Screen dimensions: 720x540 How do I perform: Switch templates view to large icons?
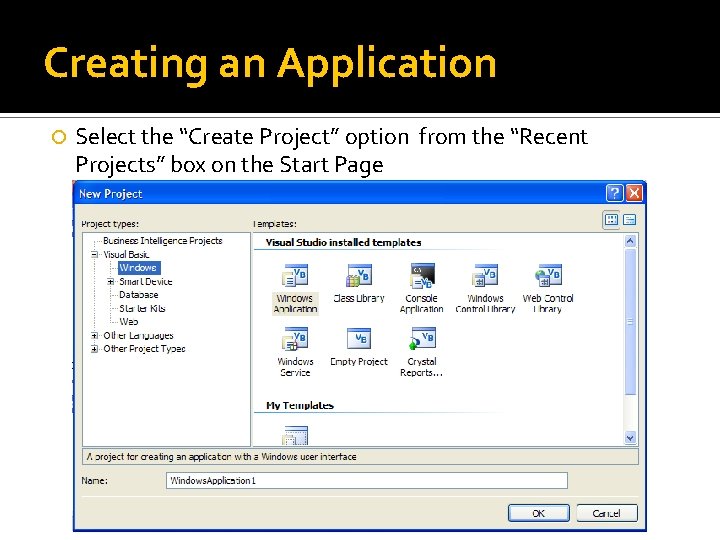coord(611,220)
